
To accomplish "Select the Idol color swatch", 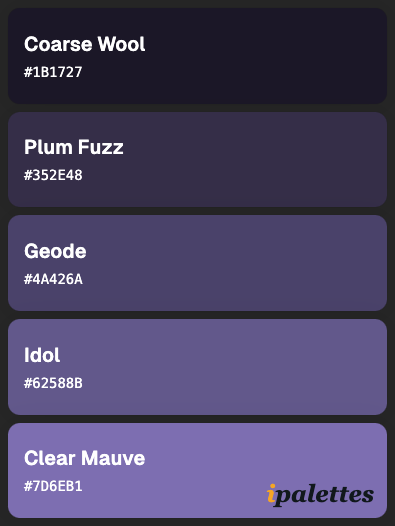I will tap(197, 367).
